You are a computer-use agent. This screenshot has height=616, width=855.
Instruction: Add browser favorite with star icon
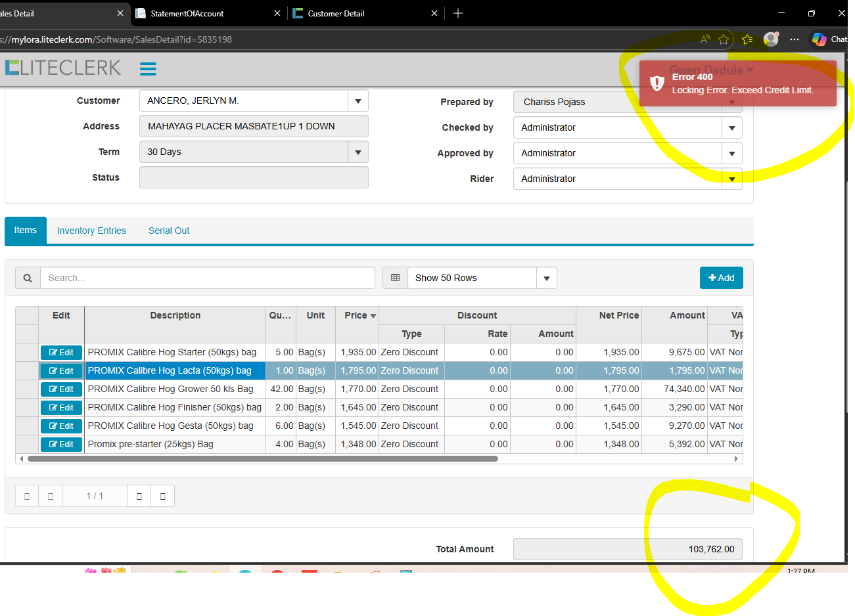(724, 39)
